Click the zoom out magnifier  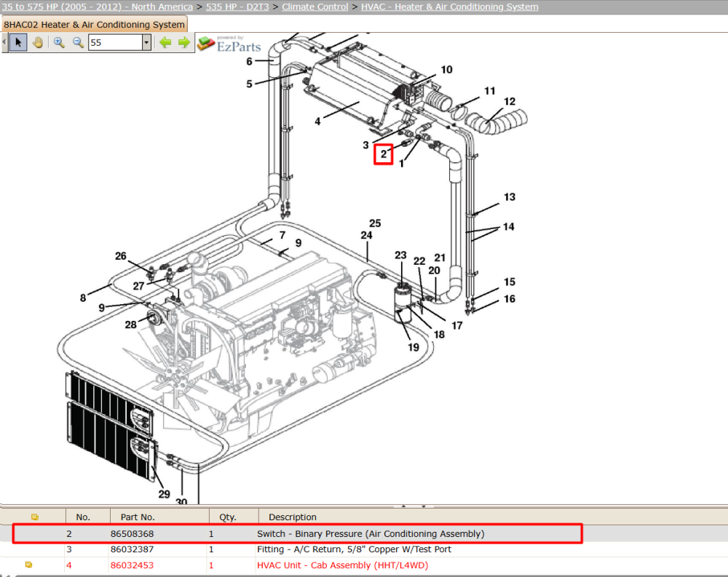[x=78, y=43]
